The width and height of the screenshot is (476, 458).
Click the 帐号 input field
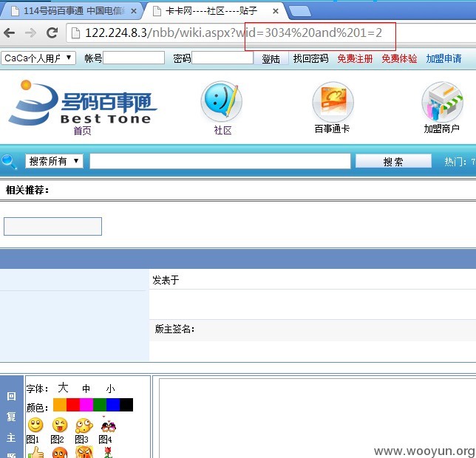134,58
